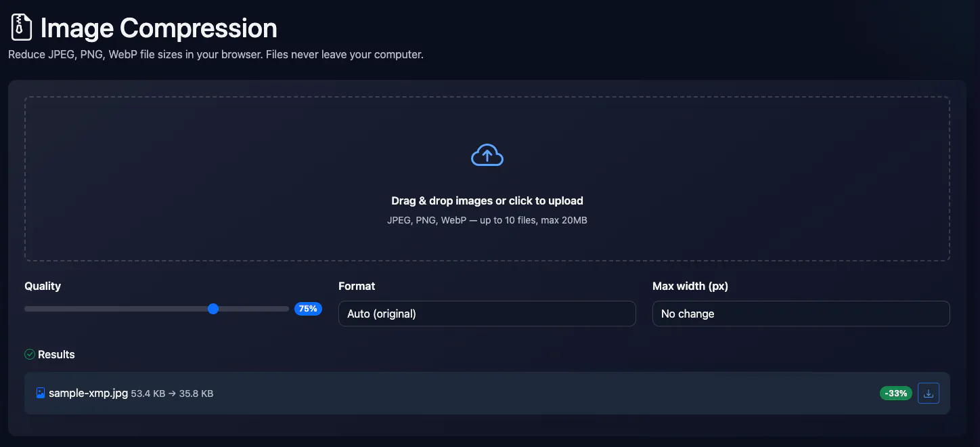This screenshot has height=447, width=980.
Task: Click the Format label
Action: 357,286
